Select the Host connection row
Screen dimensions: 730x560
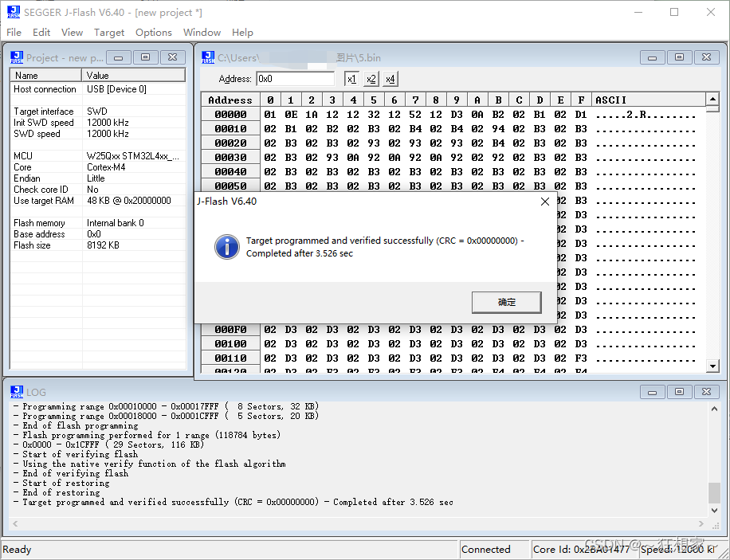(98, 89)
